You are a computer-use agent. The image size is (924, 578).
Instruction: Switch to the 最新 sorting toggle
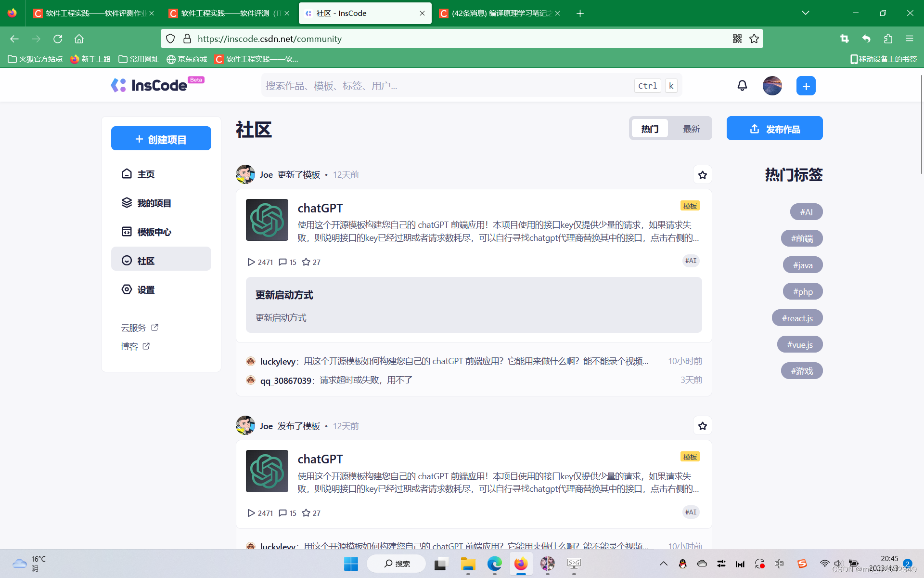691,129
